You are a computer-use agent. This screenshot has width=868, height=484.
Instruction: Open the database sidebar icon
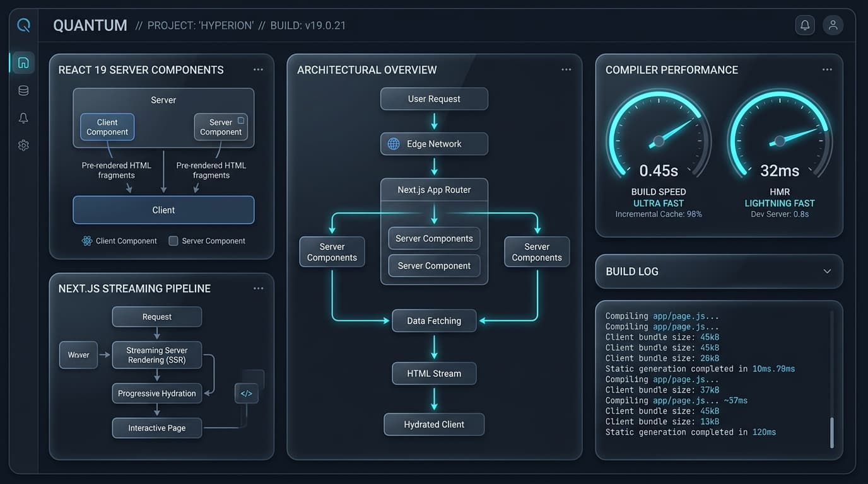point(23,91)
